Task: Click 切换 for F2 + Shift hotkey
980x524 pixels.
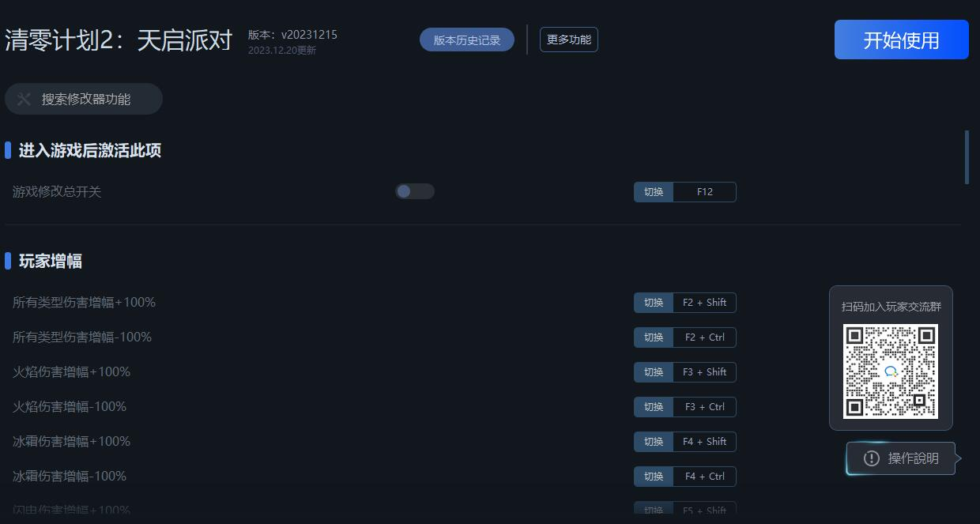Action: [654, 303]
